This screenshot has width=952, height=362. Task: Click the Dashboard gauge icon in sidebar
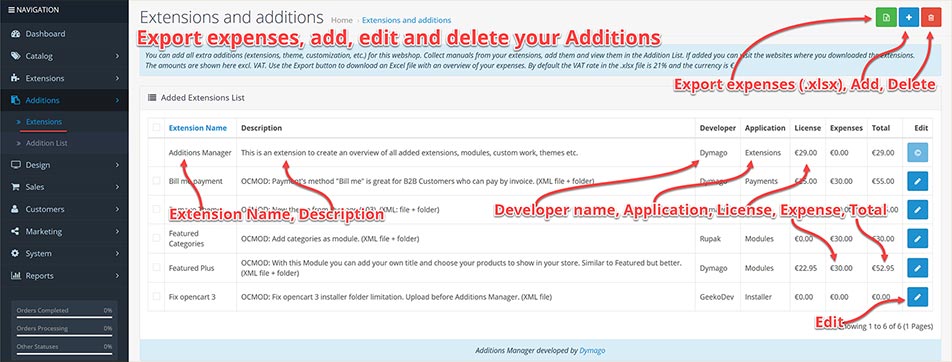click(16, 34)
